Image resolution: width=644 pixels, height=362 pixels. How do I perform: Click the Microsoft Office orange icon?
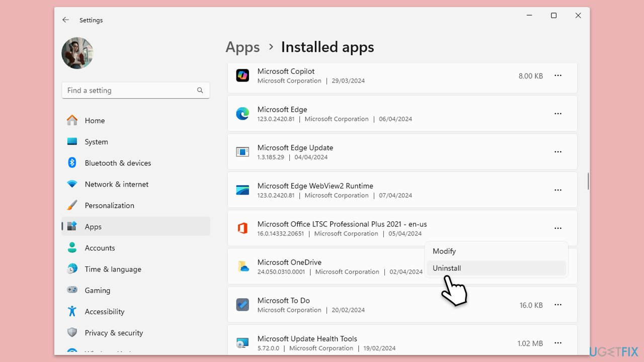(x=243, y=228)
